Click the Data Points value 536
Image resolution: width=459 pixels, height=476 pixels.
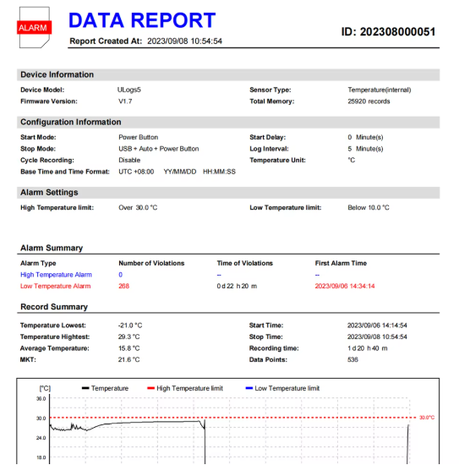352,359
